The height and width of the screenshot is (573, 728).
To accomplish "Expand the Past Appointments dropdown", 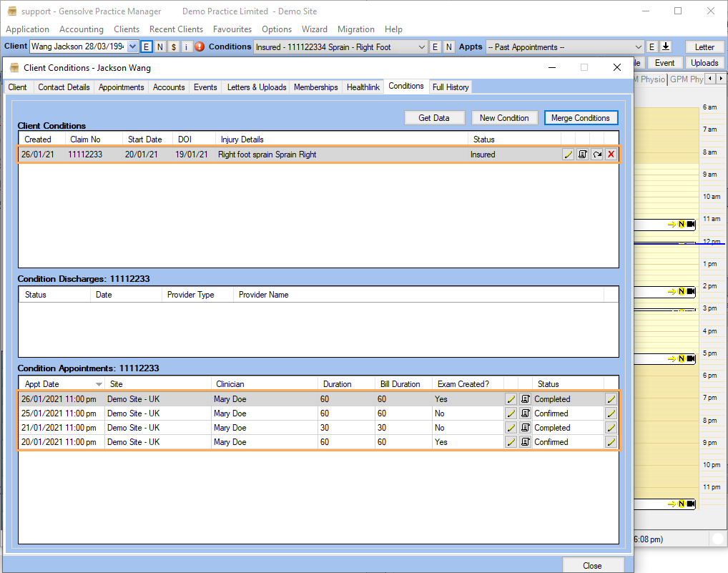I will (x=639, y=47).
